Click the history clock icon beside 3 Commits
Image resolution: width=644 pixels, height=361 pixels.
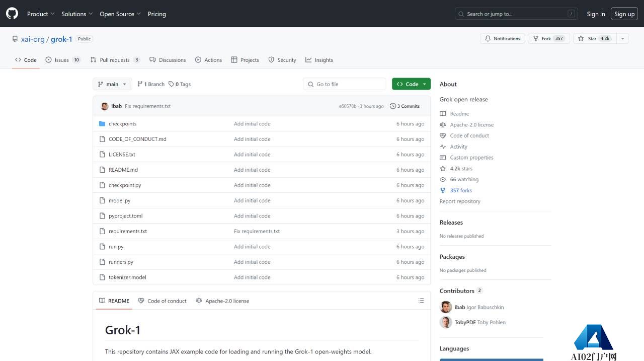pos(393,106)
